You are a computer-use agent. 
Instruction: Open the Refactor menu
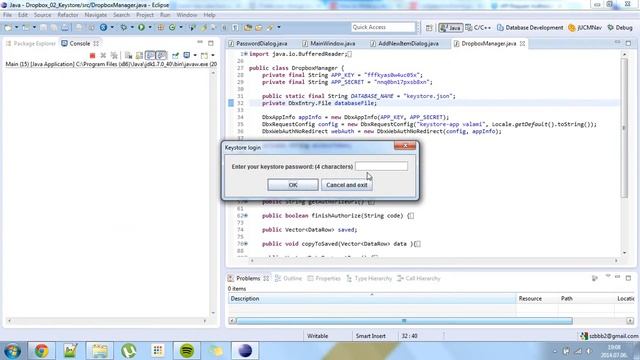68,15
